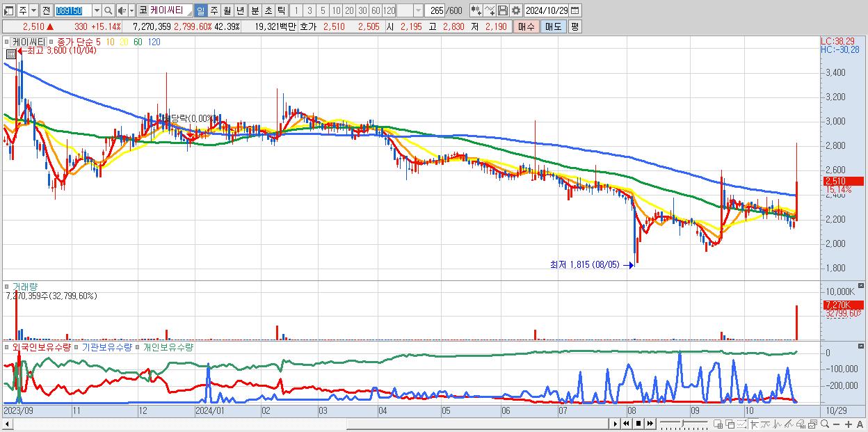Viewport: 868px width, 432px height.
Task: Click the 거래량 volume panel label
Action: tap(24, 286)
